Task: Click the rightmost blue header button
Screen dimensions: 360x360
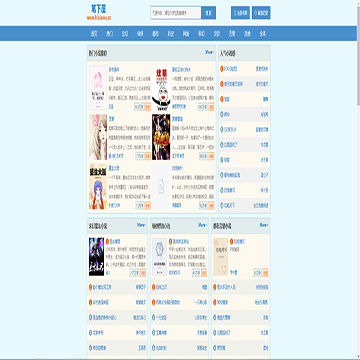Action: tap(261, 13)
